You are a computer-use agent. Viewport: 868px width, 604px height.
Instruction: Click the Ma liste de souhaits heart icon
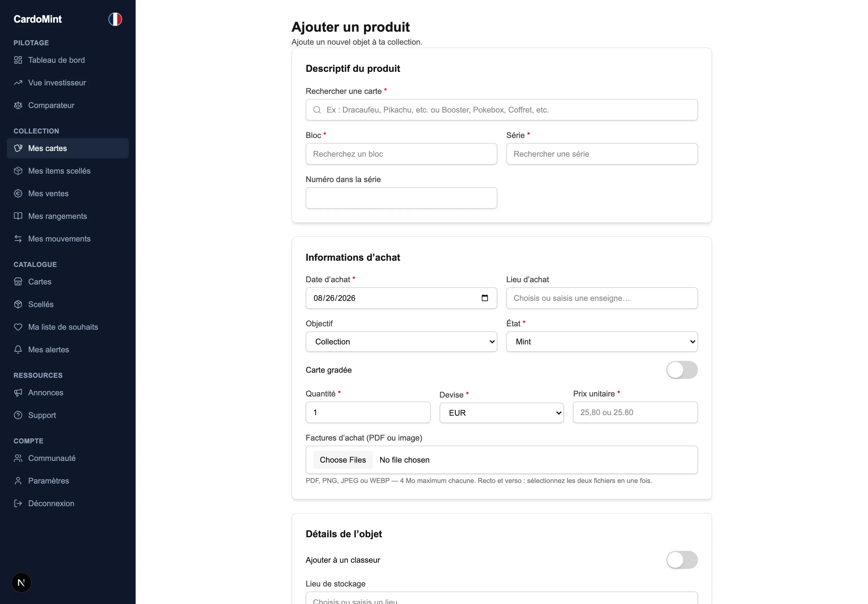18,327
